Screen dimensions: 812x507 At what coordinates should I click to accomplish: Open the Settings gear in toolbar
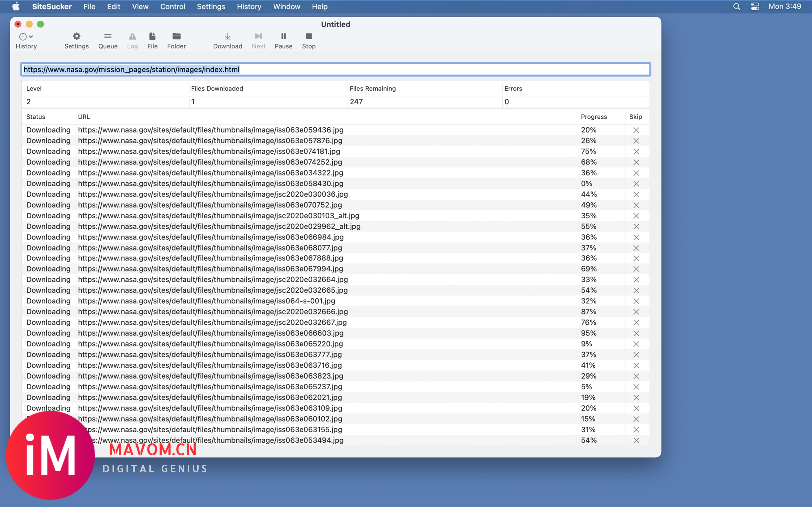click(x=76, y=40)
